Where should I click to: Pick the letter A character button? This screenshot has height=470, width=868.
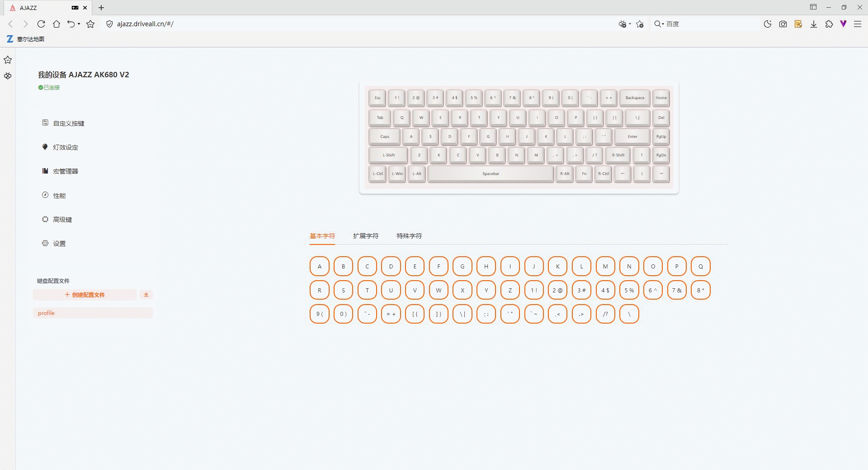pos(320,267)
